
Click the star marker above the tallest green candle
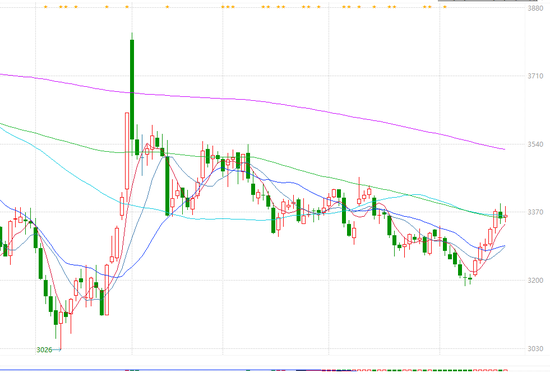pos(127,7)
